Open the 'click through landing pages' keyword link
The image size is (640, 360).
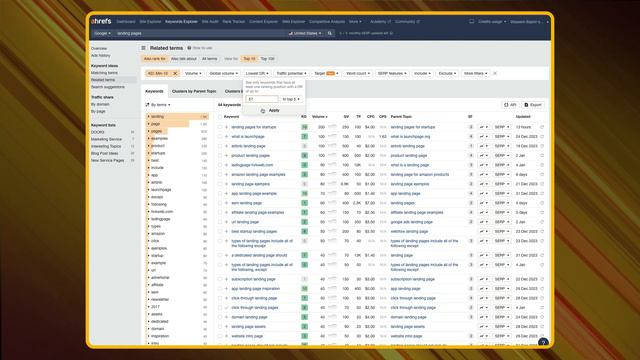(255, 308)
